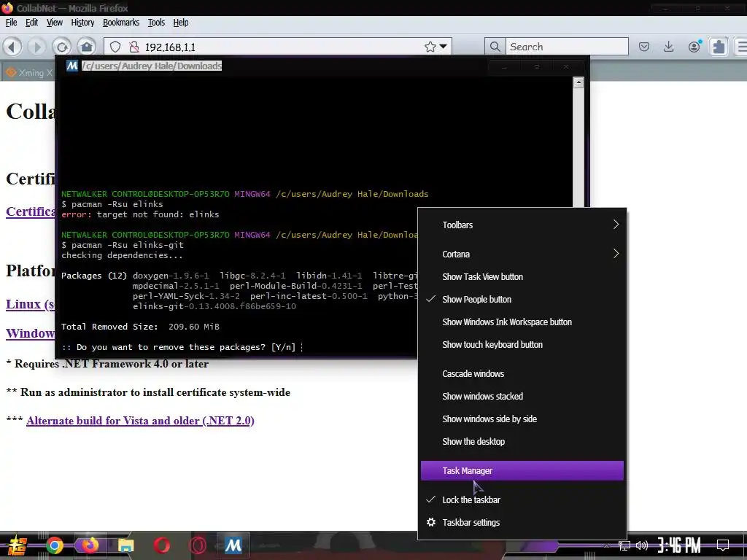Viewport: 747px width, 560px height.
Task: Click insecure connection lock icon
Action: 134,47
